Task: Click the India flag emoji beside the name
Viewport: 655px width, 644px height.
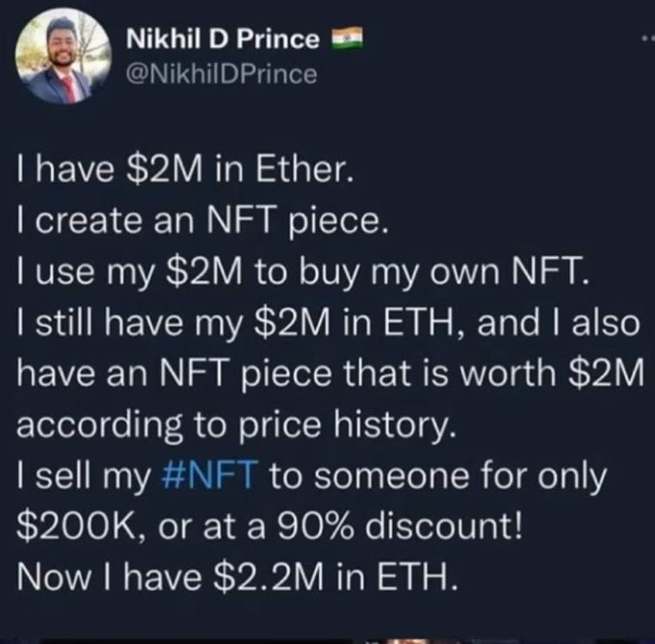Action: pos(347,38)
